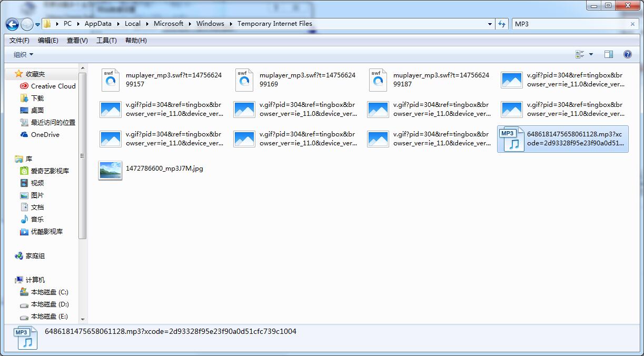Click the file name in the details pane
This screenshot has width=644, height=356.
point(171,332)
